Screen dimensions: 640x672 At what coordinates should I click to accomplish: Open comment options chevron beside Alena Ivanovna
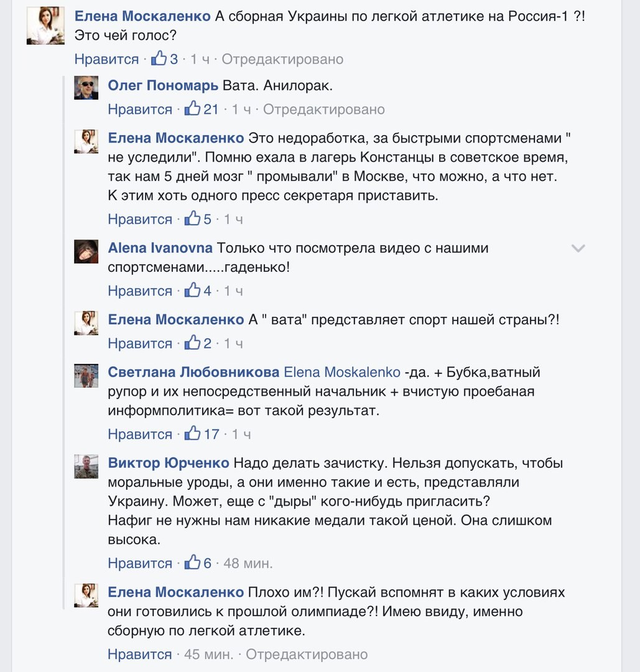coord(578,249)
